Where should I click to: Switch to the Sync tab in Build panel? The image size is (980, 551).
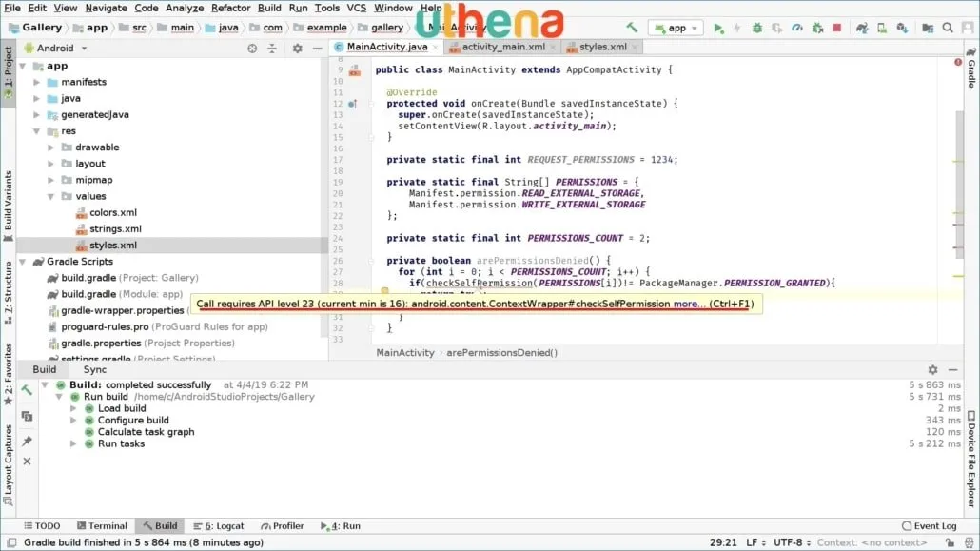coord(95,369)
